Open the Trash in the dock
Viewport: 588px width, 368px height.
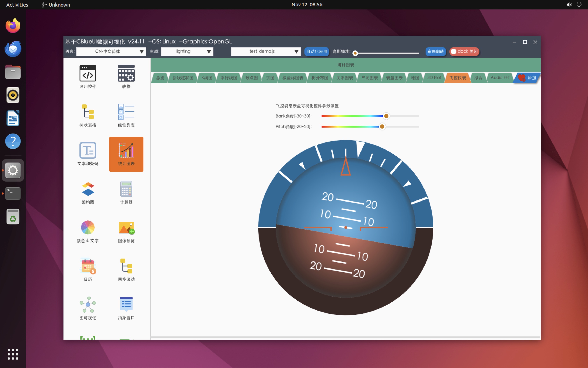(x=13, y=216)
